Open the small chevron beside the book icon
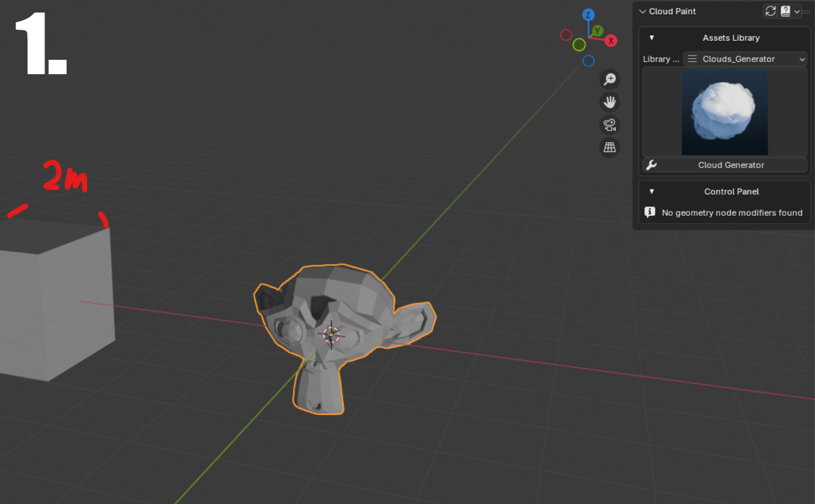Screen dimensions: 815x504 797,12
